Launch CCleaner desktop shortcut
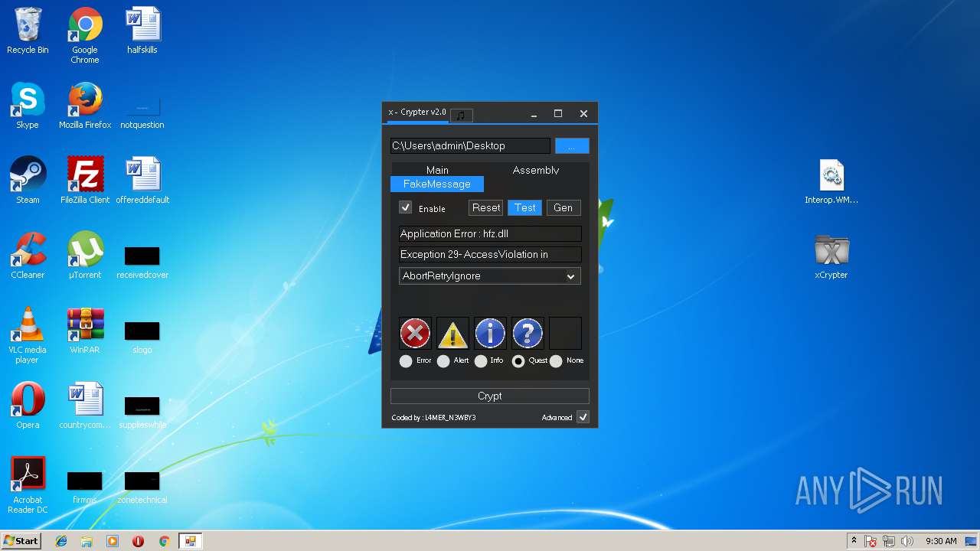 pos(28,256)
